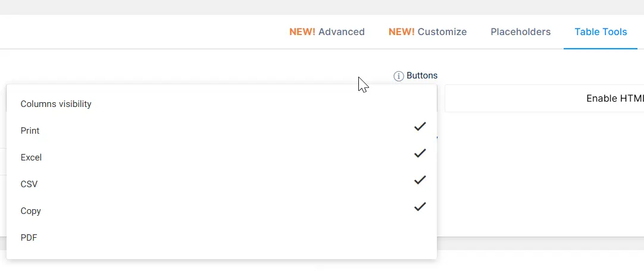Deselect the Print button option
The height and width of the screenshot is (271, 644).
pos(221,130)
